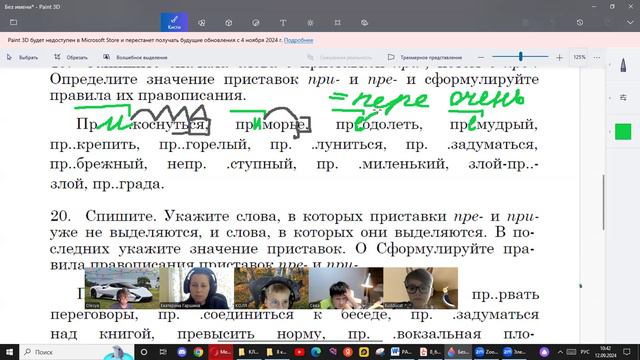Open the Canvas tool
640x360 pixels.
coord(338,23)
